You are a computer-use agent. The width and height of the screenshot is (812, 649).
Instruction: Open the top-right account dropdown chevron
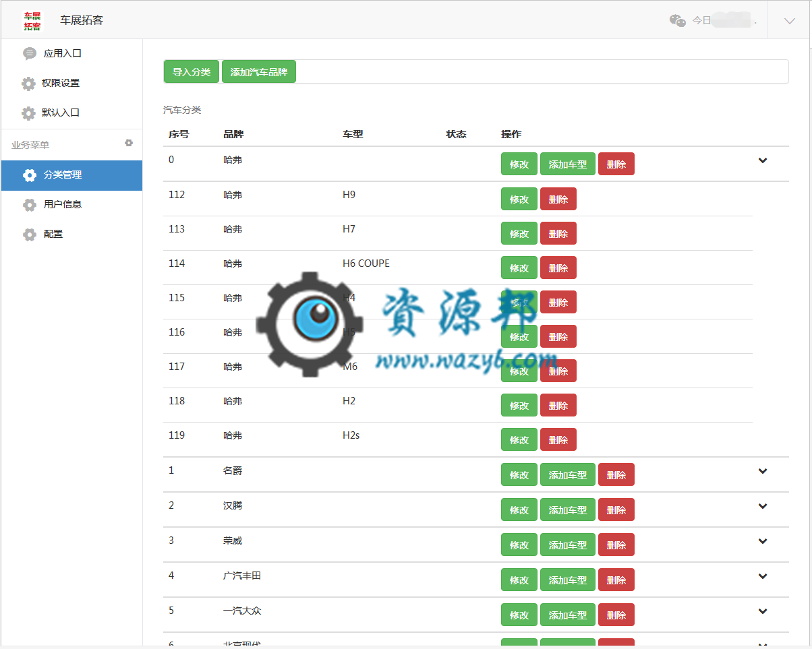(x=790, y=20)
